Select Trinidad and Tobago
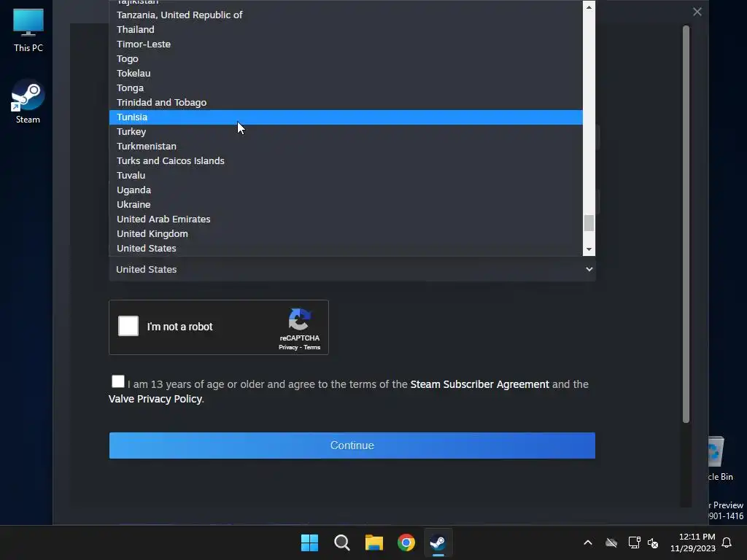747x560 pixels. pyautogui.click(x=346, y=102)
